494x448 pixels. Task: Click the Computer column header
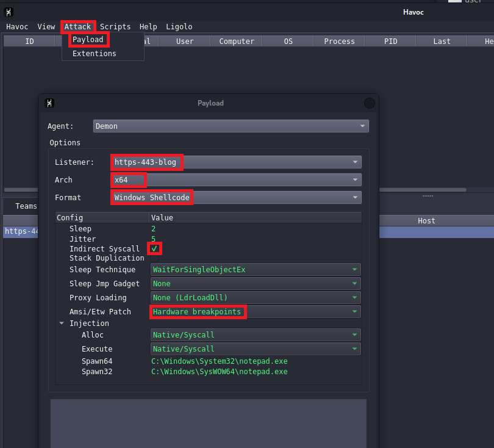tap(237, 42)
